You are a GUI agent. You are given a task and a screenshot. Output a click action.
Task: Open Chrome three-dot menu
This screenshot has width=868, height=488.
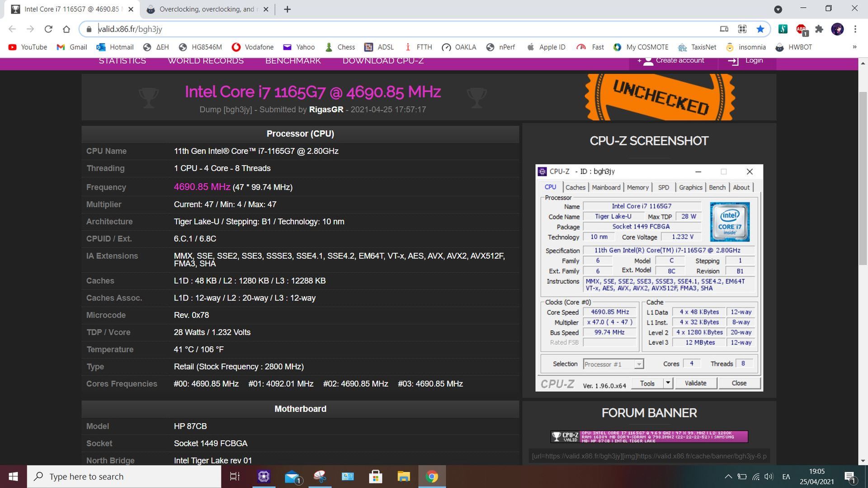coord(855,29)
